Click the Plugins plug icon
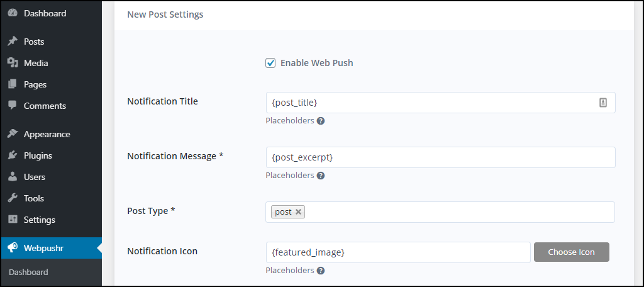Screen dimensions: 644x287 [x=13, y=155]
